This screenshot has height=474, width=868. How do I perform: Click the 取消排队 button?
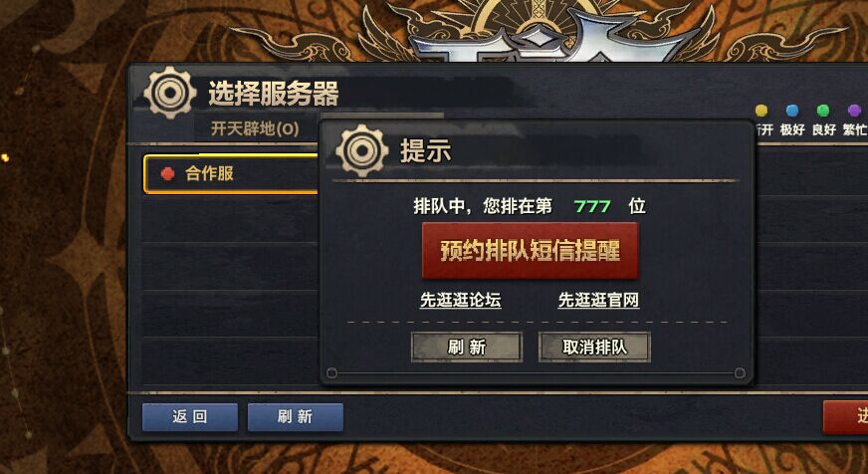(594, 348)
